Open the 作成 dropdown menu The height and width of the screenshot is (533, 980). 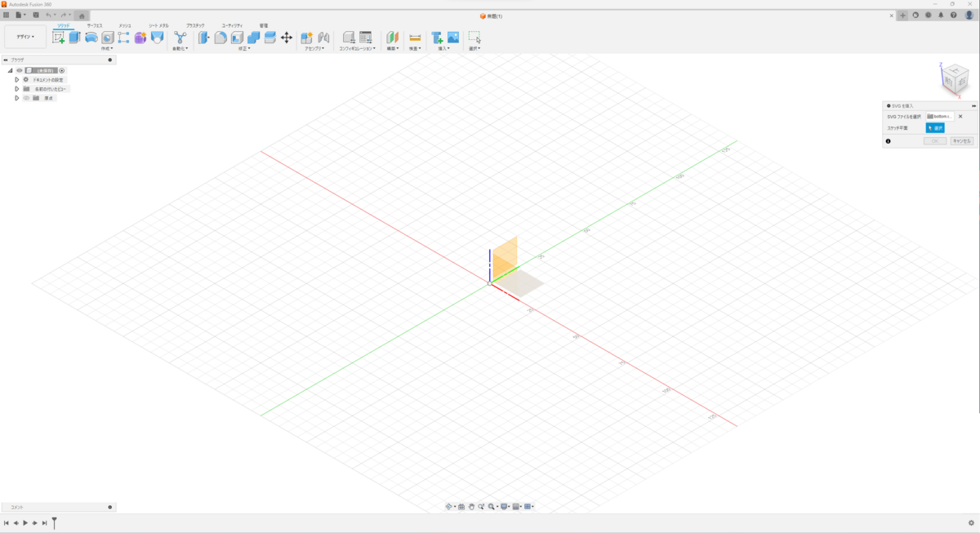point(107,48)
